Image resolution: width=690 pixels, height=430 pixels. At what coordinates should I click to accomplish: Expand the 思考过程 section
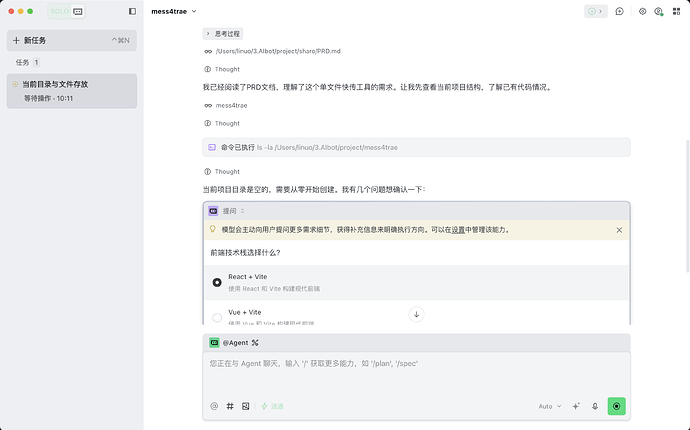[x=223, y=34]
